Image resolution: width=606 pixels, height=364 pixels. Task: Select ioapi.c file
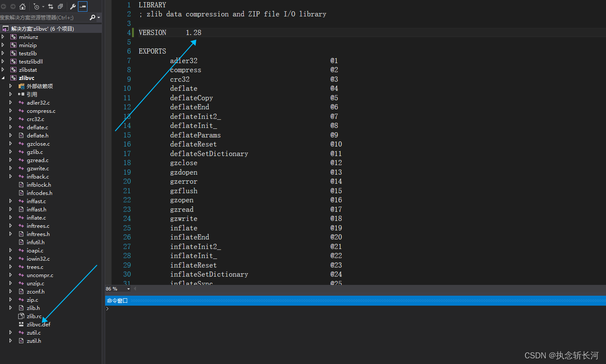click(35, 250)
